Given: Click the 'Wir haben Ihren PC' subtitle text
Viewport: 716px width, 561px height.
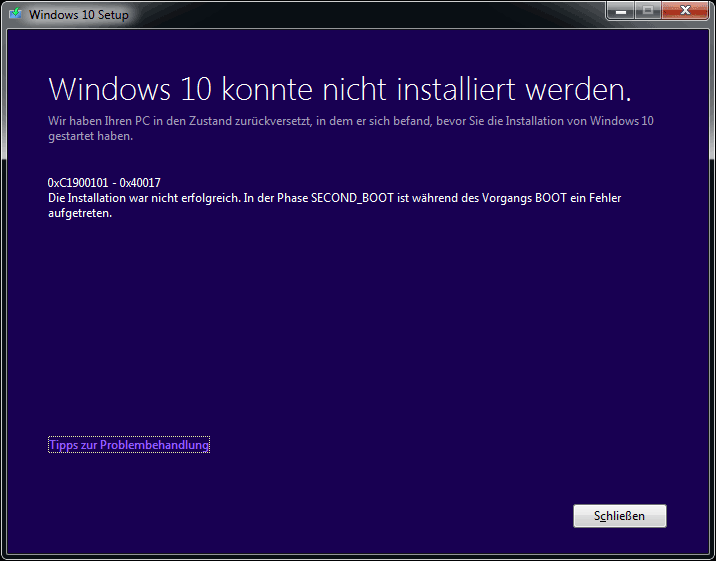Looking at the screenshot, I should [x=351, y=128].
